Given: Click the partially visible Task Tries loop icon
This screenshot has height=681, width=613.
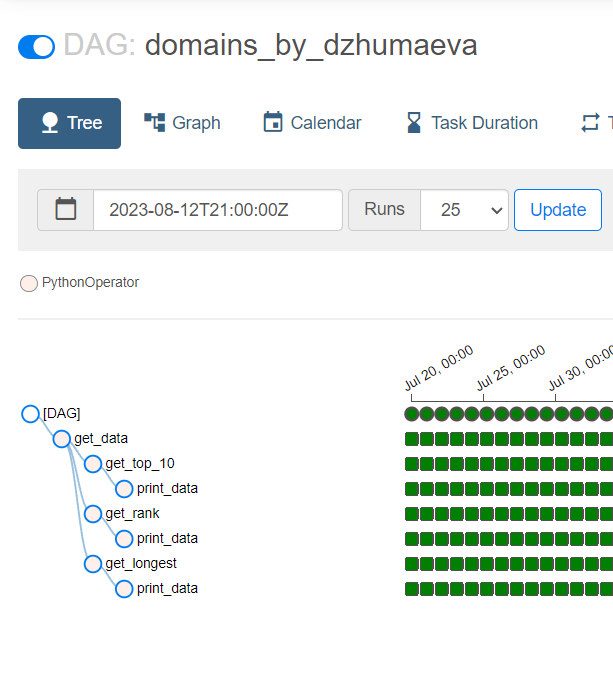Looking at the screenshot, I should (x=590, y=122).
